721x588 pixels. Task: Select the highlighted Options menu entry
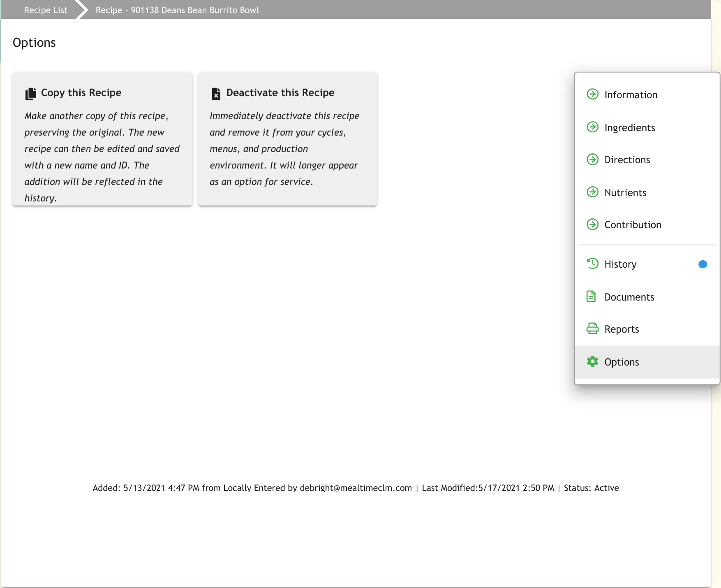tap(647, 362)
